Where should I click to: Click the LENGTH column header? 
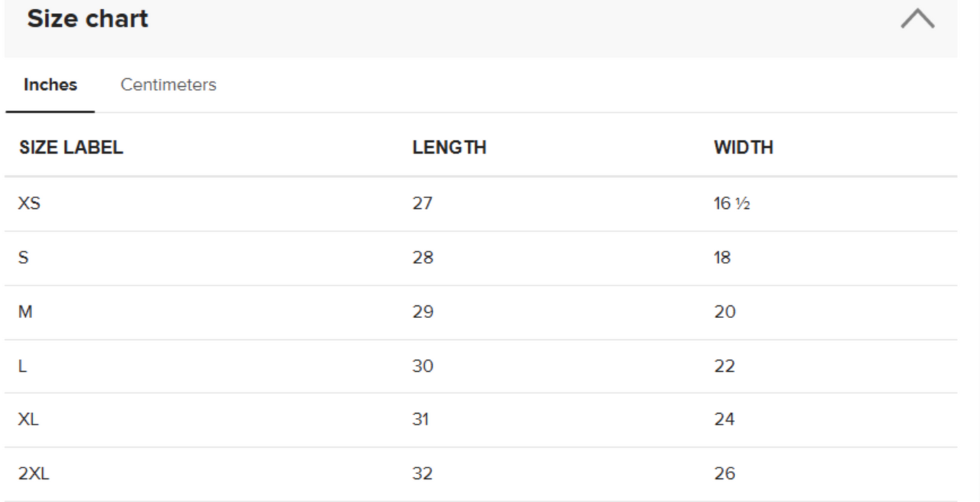449,148
